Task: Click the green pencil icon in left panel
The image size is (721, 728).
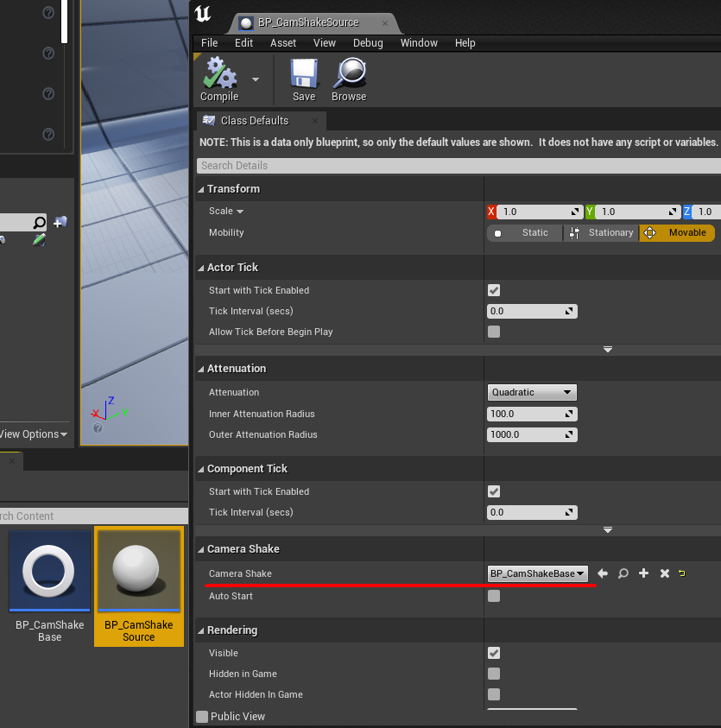Action: (39, 240)
